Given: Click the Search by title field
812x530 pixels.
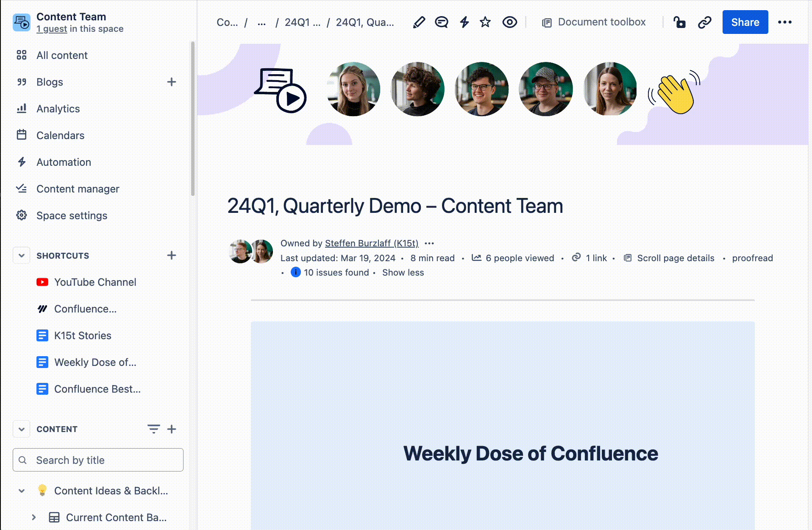Looking at the screenshot, I should click(98, 460).
